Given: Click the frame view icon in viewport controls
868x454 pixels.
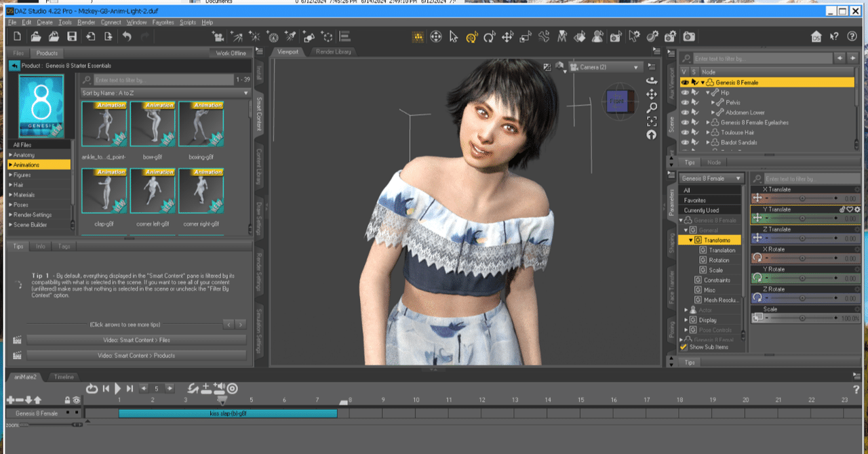Looking at the screenshot, I should pos(652,121).
